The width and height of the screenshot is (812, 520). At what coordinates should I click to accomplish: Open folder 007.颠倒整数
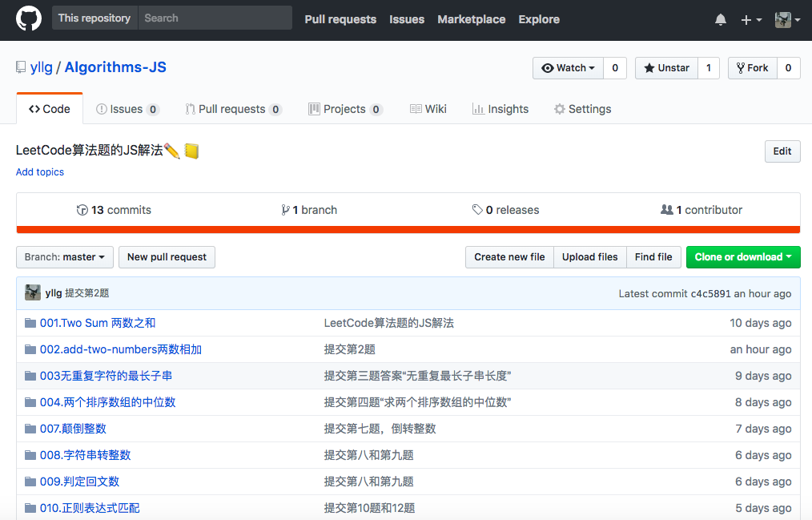(73, 429)
